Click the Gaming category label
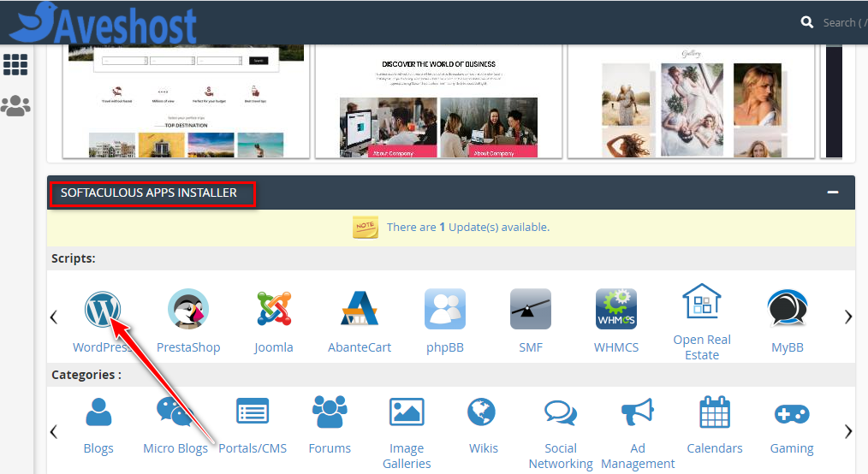Viewport: 868px width, 474px height. 792,448
